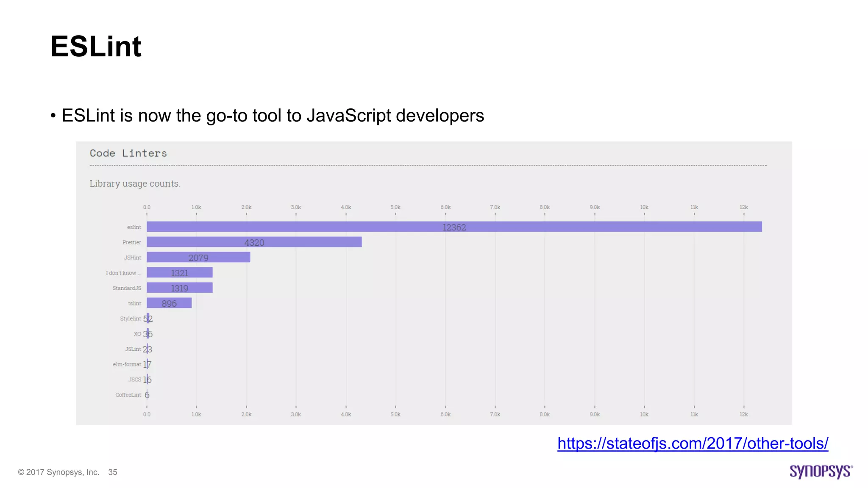Click the JSHint bar showing 2079
Image resolution: width=868 pixels, height=488 pixels.
[x=198, y=257]
